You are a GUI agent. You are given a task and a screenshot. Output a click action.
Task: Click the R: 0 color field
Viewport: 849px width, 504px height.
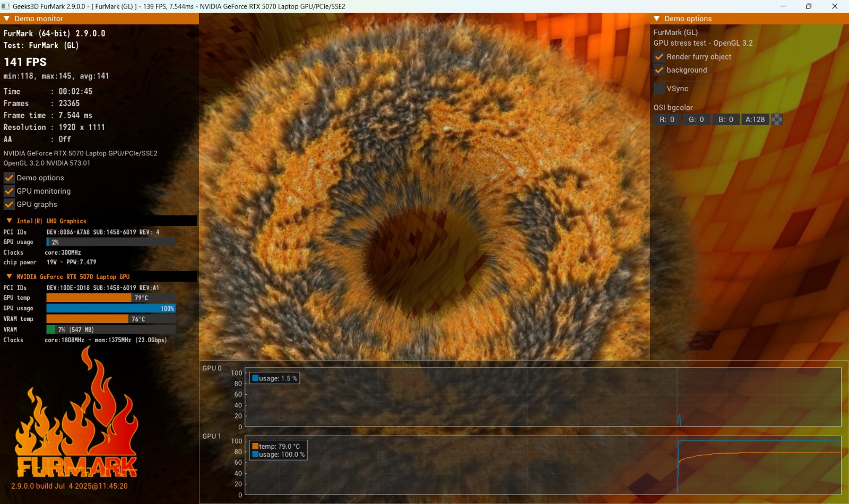click(x=667, y=119)
